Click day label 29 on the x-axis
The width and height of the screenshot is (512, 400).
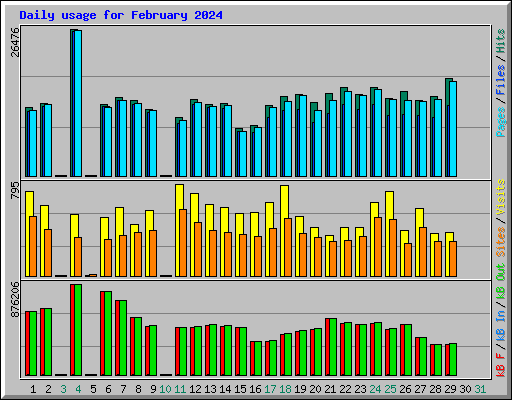pyautogui.click(x=450, y=389)
